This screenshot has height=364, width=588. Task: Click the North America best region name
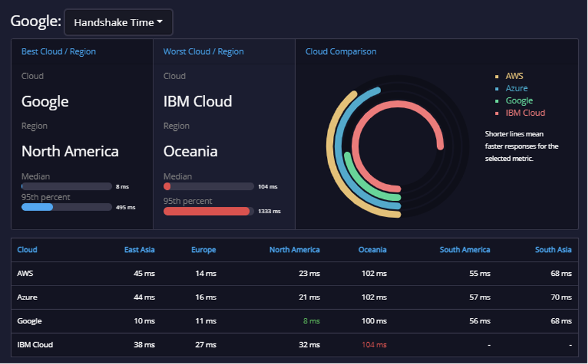pos(70,152)
